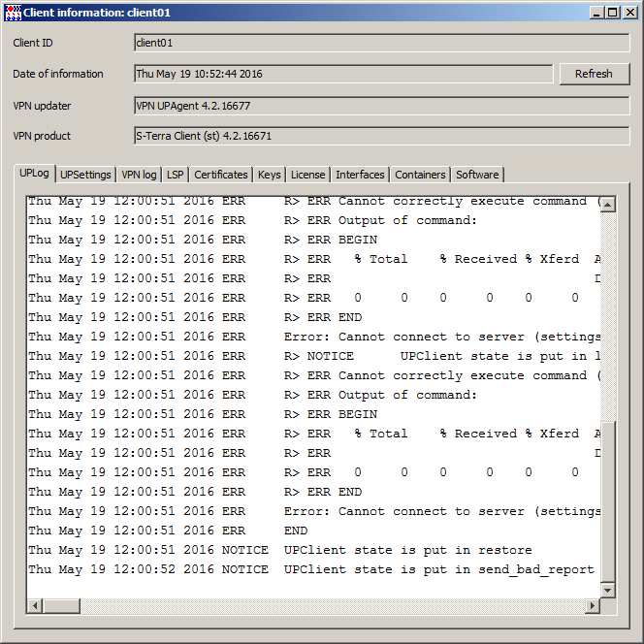The width and height of the screenshot is (644, 644).
Task: Select the Keys tab
Action: click(269, 175)
